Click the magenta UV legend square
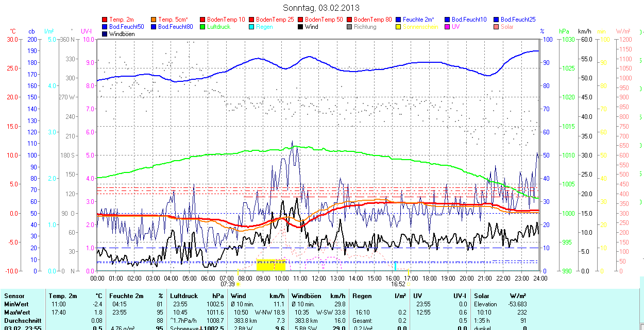The image size is (644, 330). point(447,27)
